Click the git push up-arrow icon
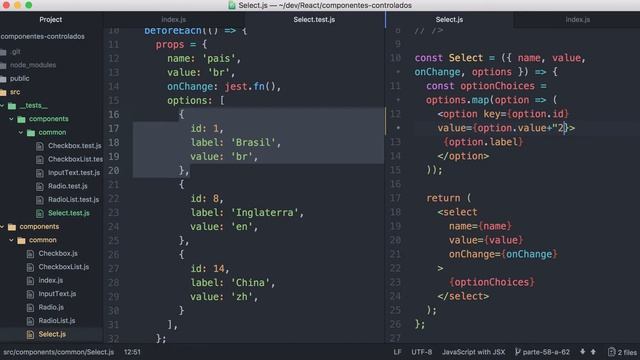This screenshot has height=360, width=640. pyautogui.click(x=593, y=352)
